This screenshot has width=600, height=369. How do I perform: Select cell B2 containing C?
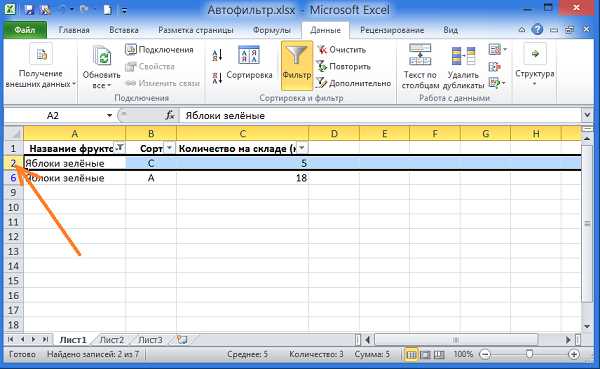click(151, 163)
